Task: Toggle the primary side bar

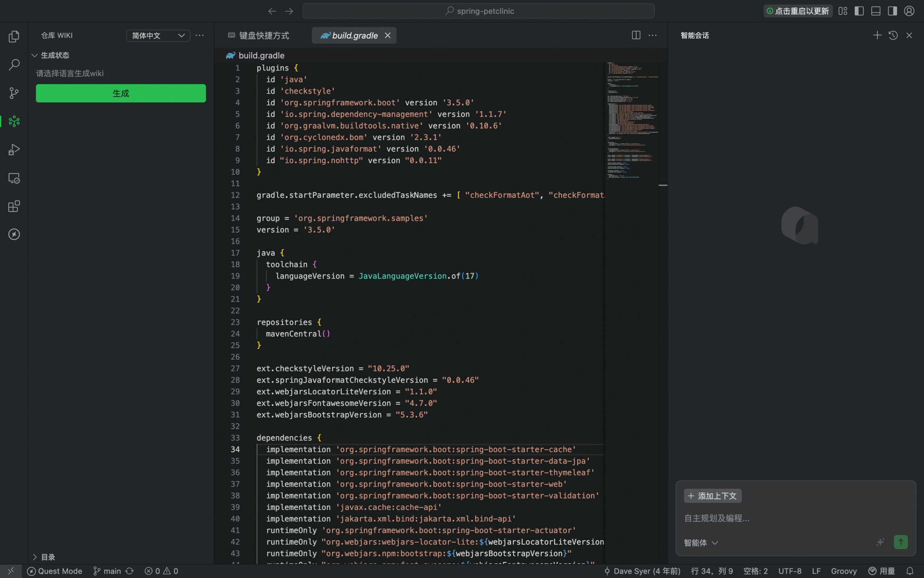Action: pyautogui.click(x=859, y=11)
